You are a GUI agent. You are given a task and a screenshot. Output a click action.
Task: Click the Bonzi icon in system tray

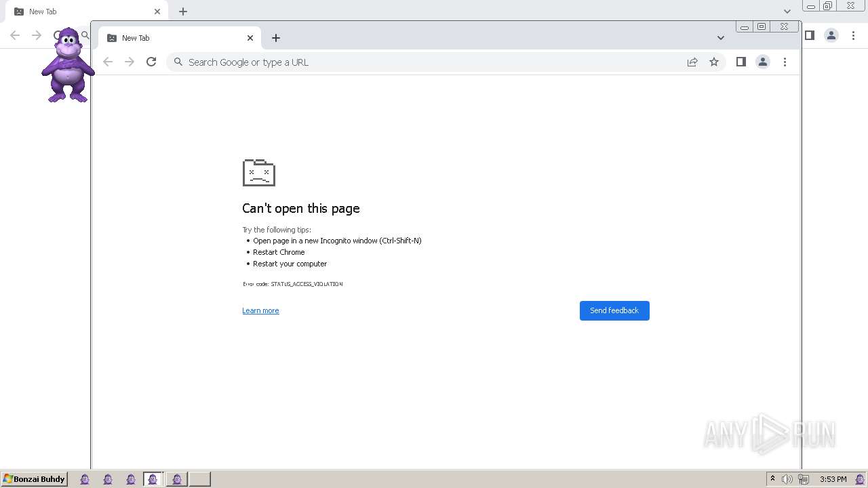click(860, 479)
